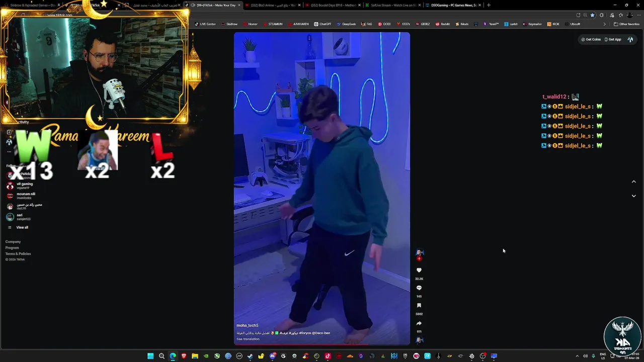
Task: Open the Ubisoft bookmark
Action: coord(573,24)
